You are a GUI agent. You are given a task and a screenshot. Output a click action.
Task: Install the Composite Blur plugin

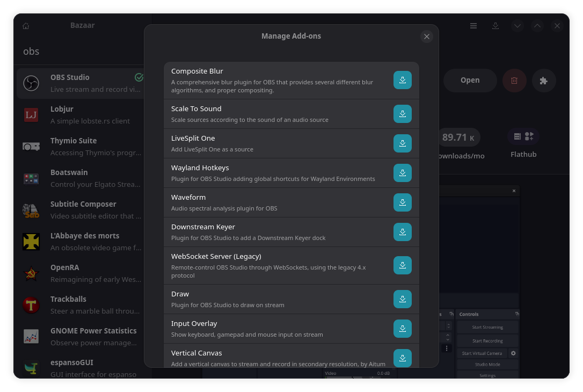pyautogui.click(x=403, y=80)
